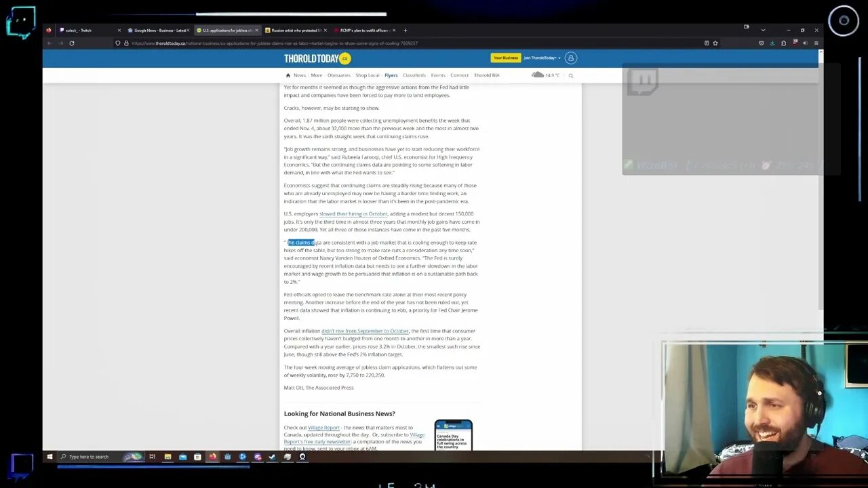Open Task View from the taskbar
The width and height of the screenshot is (868, 488).
(152, 457)
